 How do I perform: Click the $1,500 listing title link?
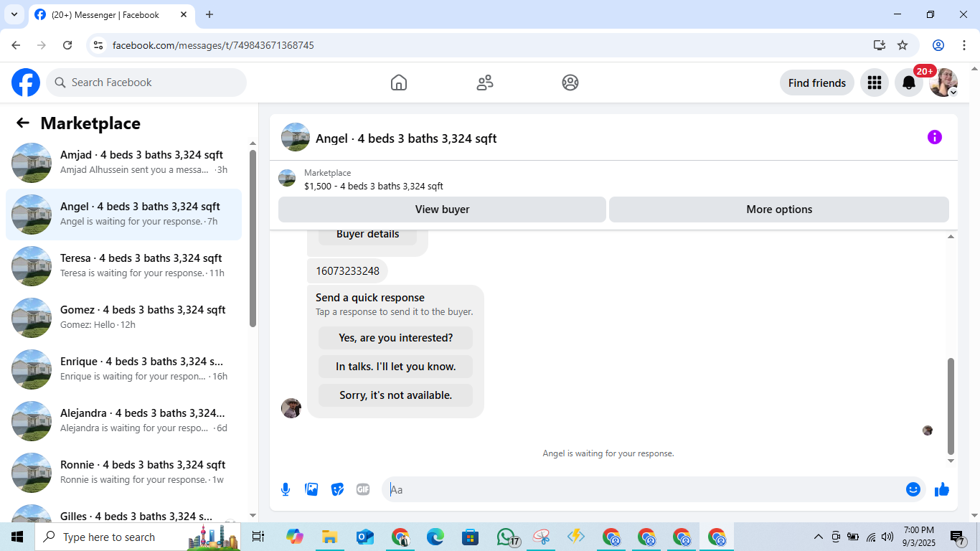tap(373, 186)
